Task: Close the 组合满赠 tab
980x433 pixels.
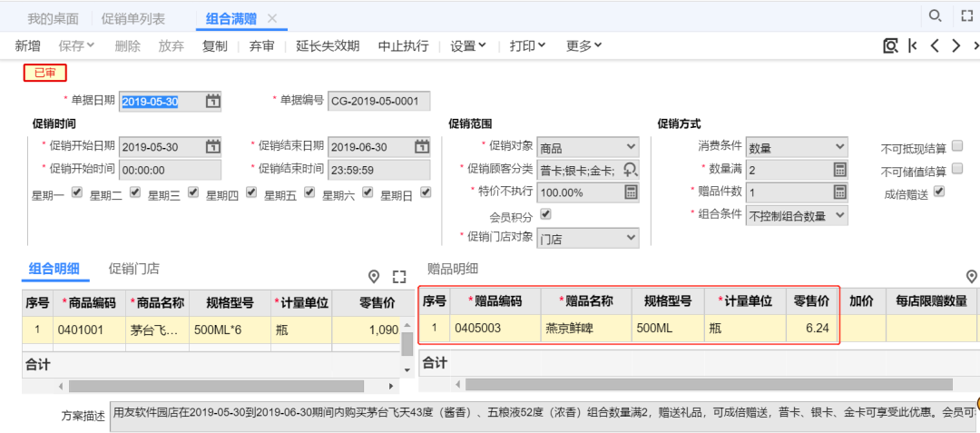Action: click(272, 18)
